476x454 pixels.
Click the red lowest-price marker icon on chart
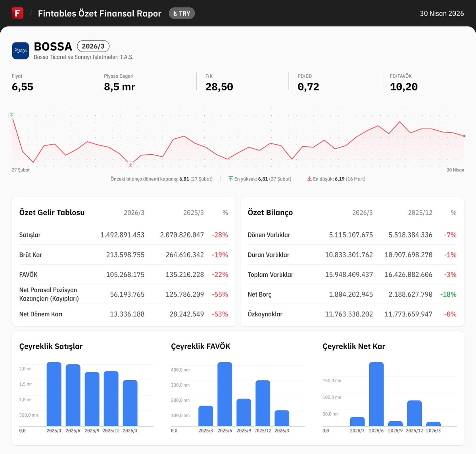pos(130,165)
